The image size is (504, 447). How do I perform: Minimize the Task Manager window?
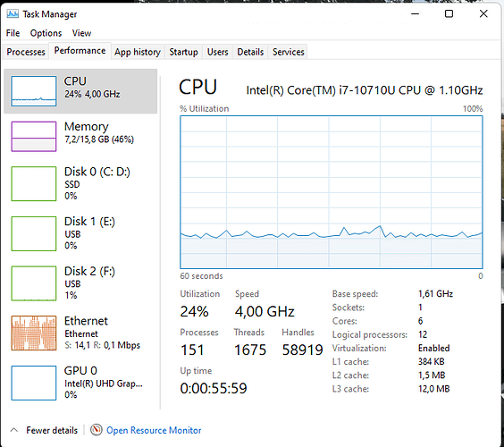(416, 13)
